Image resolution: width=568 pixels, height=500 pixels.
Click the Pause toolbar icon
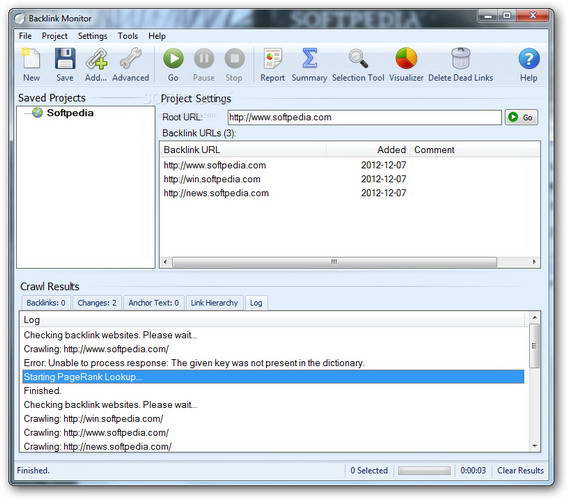(x=204, y=59)
